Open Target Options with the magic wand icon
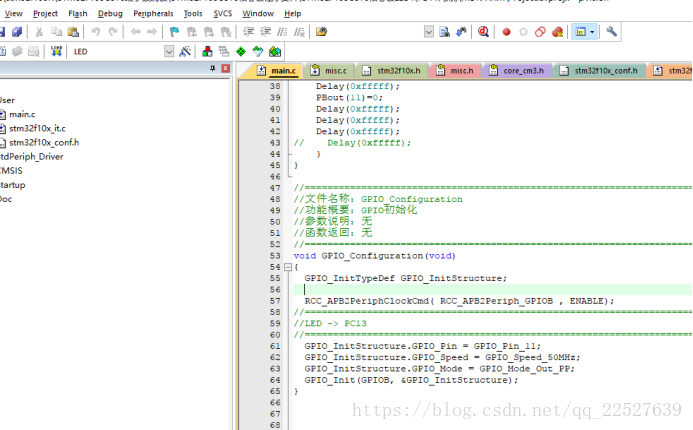The image size is (693, 430). [185, 51]
